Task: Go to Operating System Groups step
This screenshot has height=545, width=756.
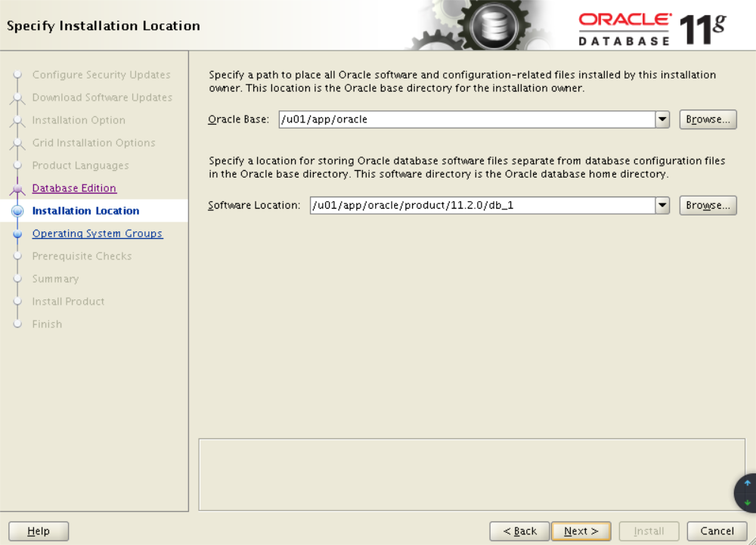Action: coord(98,234)
